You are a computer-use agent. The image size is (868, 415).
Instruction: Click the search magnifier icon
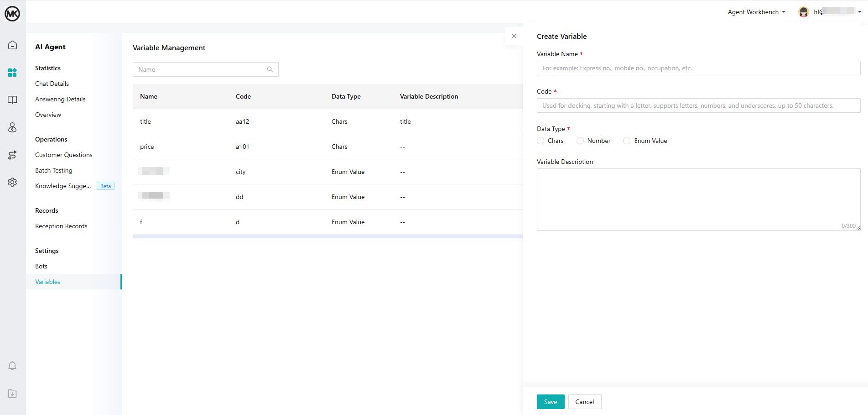coord(270,69)
